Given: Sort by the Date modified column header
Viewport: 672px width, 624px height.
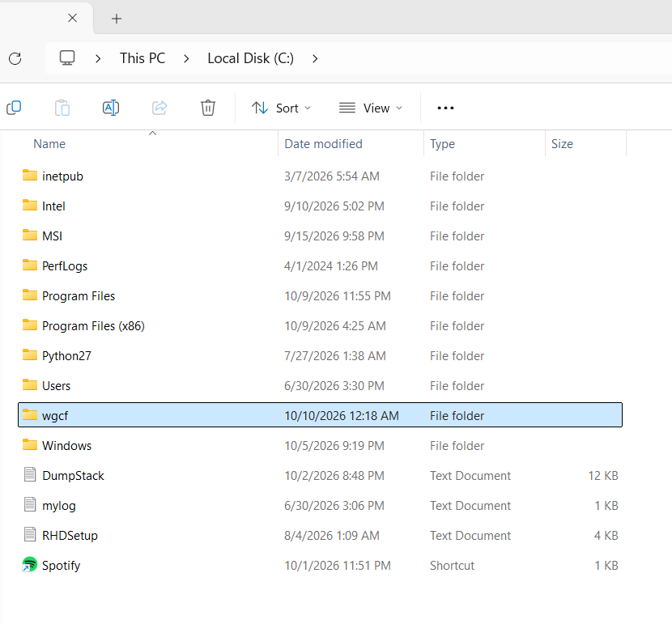Looking at the screenshot, I should (x=323, y=144).
